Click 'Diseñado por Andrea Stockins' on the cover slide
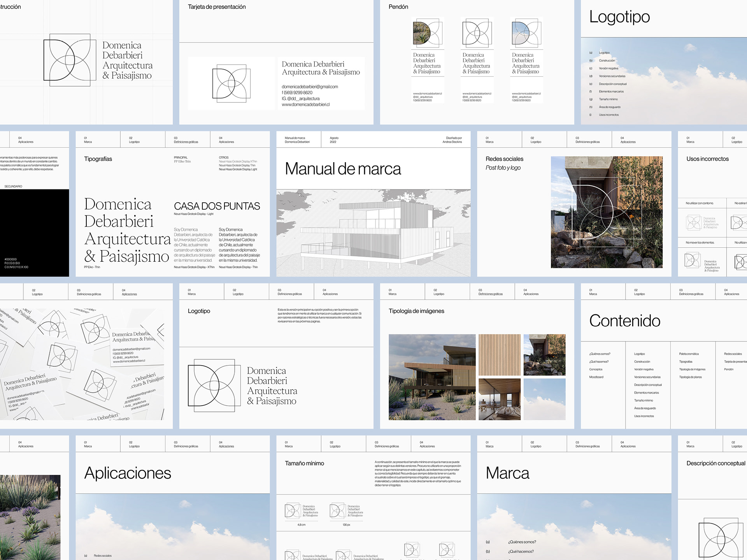Screen dimensions: 747x560 tap(452, 140)
